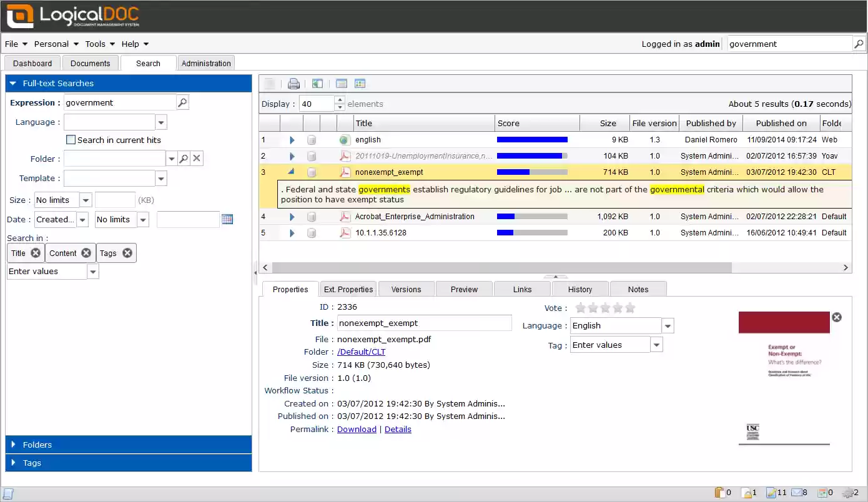Open the calendar icon beside the Date field
Viewport: 868px width, 502px height.
pyautogui.click(x=226, y=219)
